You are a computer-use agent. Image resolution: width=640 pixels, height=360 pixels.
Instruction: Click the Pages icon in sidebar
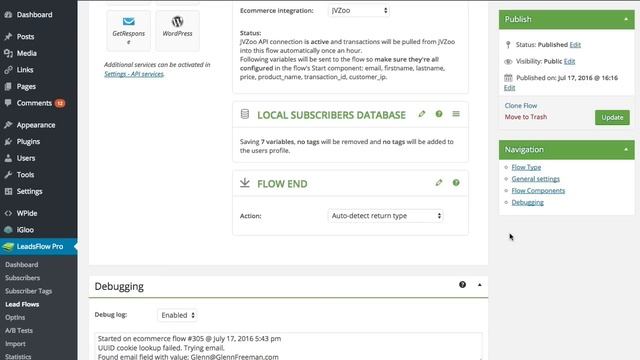tap(8, 87)
